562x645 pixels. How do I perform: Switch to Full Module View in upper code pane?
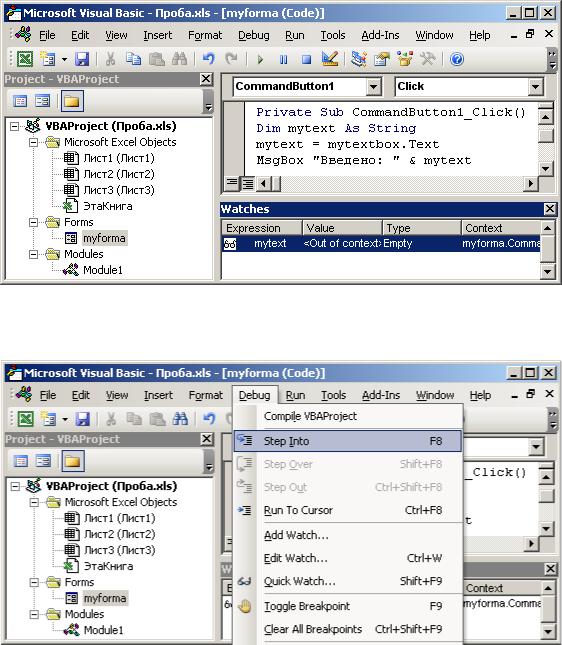tap(248, 183)
